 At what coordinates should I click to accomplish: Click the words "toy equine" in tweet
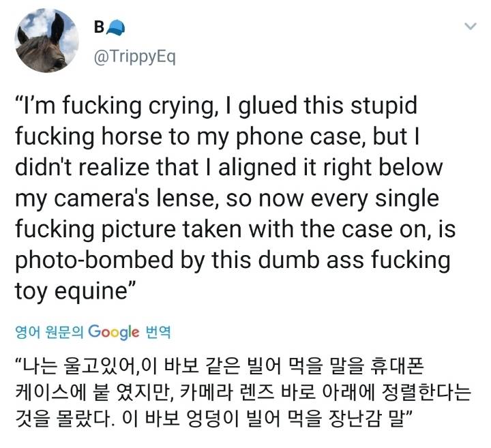pos(69,292)
